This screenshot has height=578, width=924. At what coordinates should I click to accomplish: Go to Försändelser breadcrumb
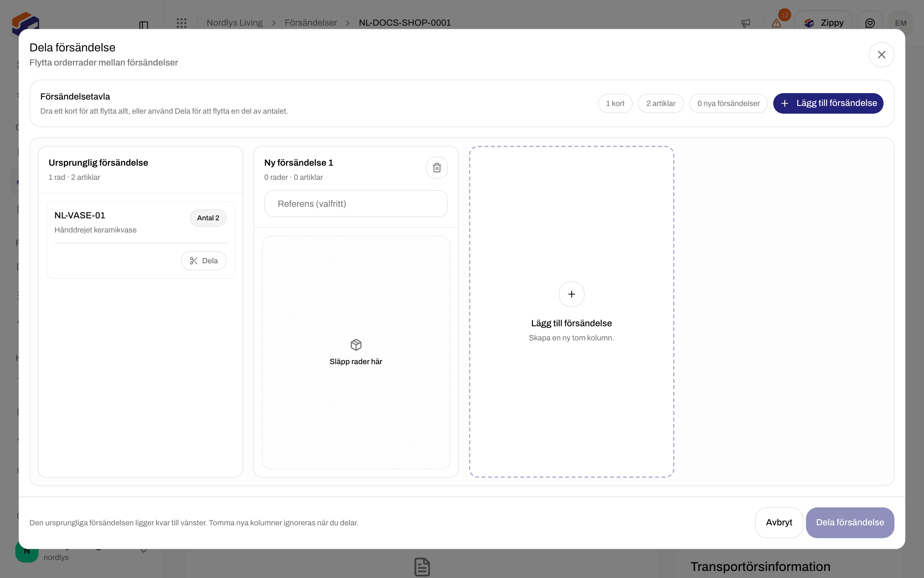click(311, 23)
